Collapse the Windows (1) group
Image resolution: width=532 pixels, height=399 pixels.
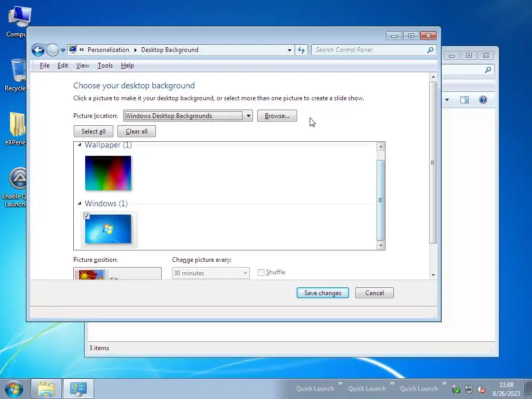[x=79, y=204]
